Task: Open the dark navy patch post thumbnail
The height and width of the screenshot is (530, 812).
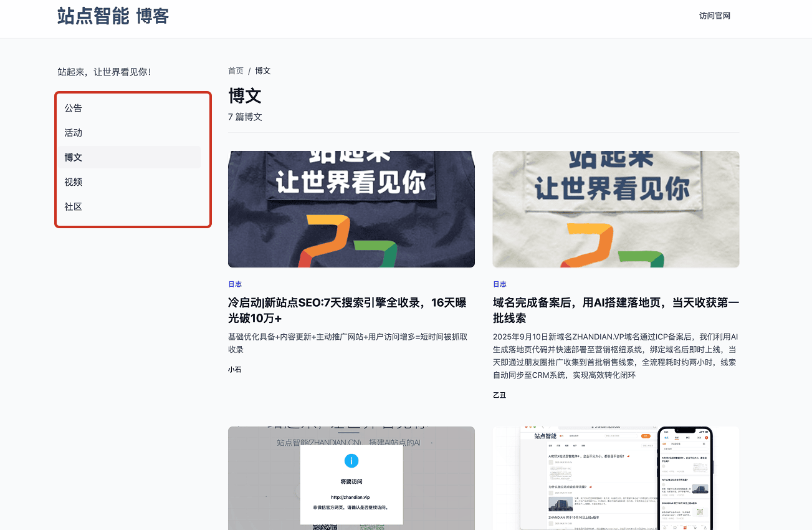Action: (351, 209)
